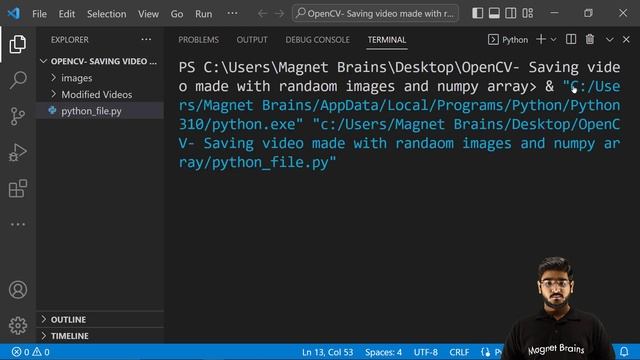The width and height of the screenshot is (640, 360).
Task: Click the command center search box
Action: click(376, 13)
